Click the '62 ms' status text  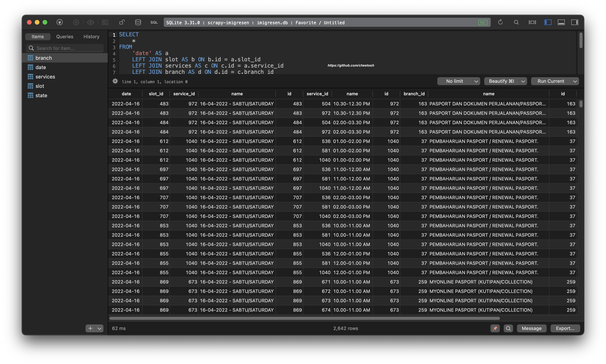click(119, 328)
